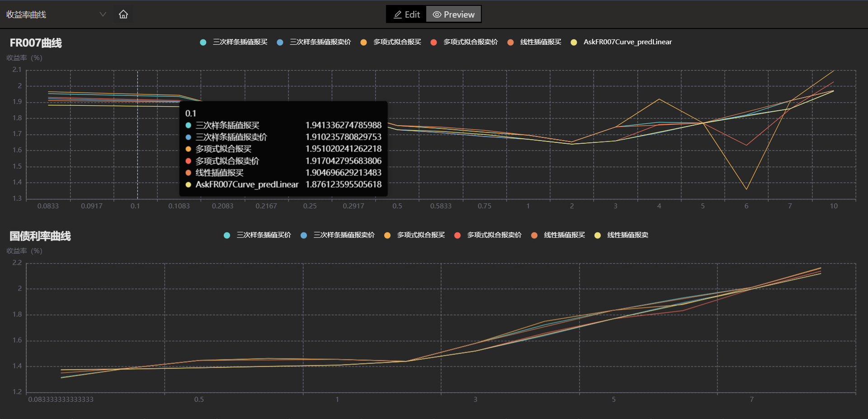Viewport: 868px width, 419px height.
Task: Click 国债 chart x-axis label 7
Action: [x=752, y=400]
